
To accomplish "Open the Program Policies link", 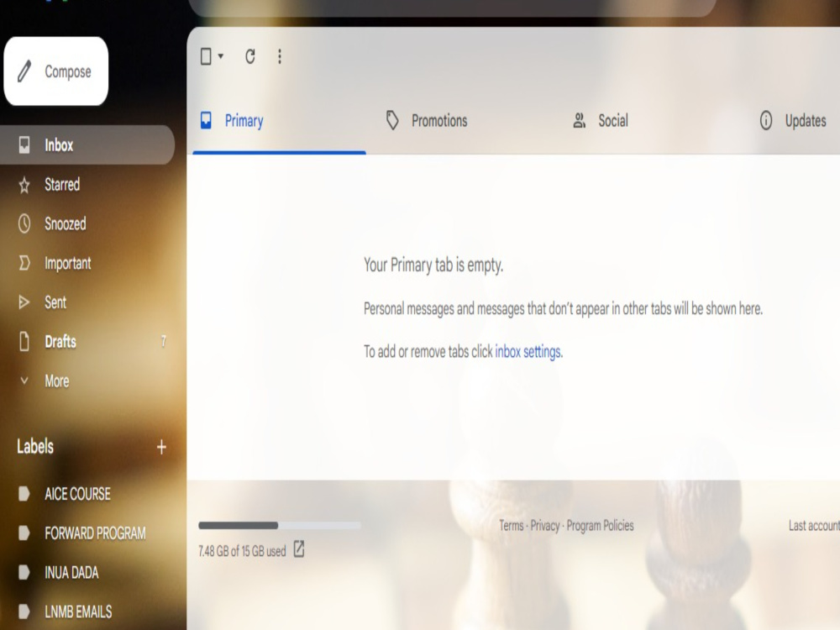I will point(600,526).
